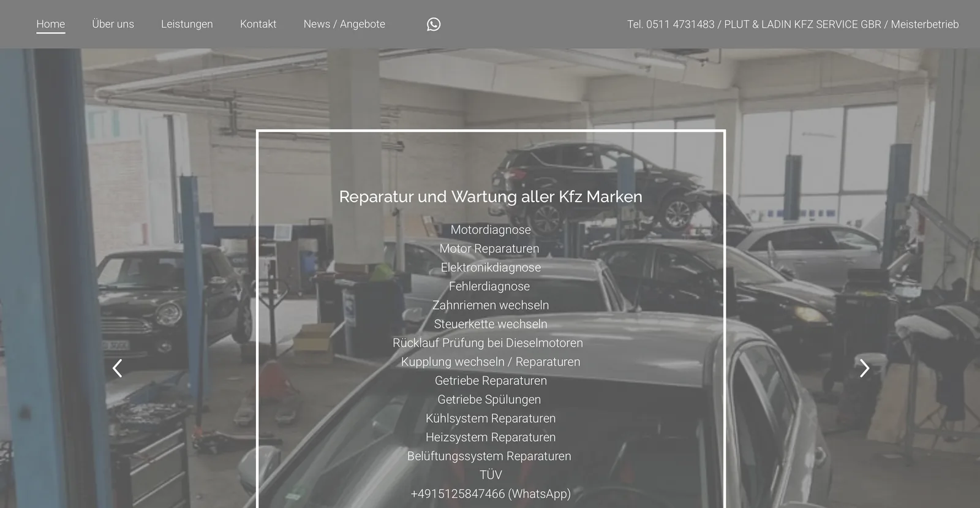The image size is (980, 508).
Task: Click the 'TÜV' text line
Action: pyautogui.click(x=491, y=475)
